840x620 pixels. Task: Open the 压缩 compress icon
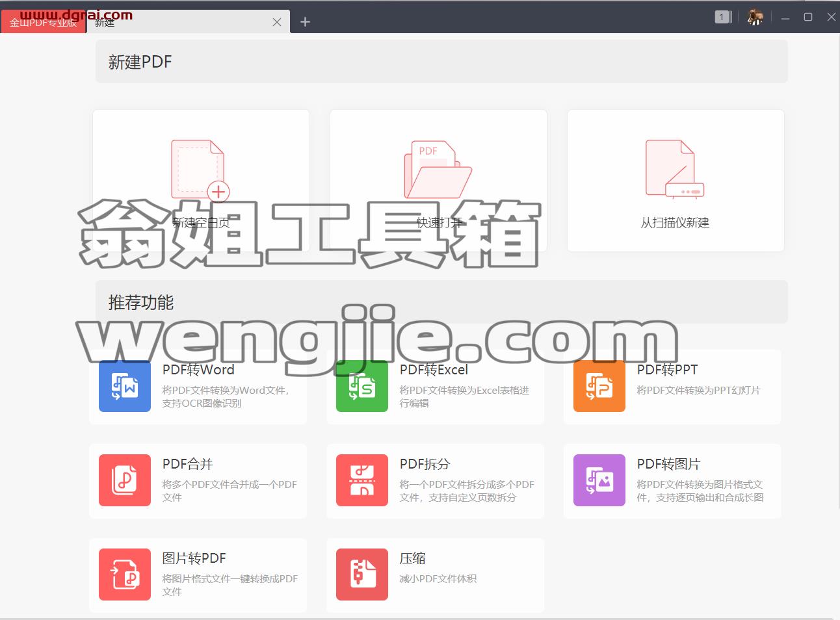pos(362,575)
